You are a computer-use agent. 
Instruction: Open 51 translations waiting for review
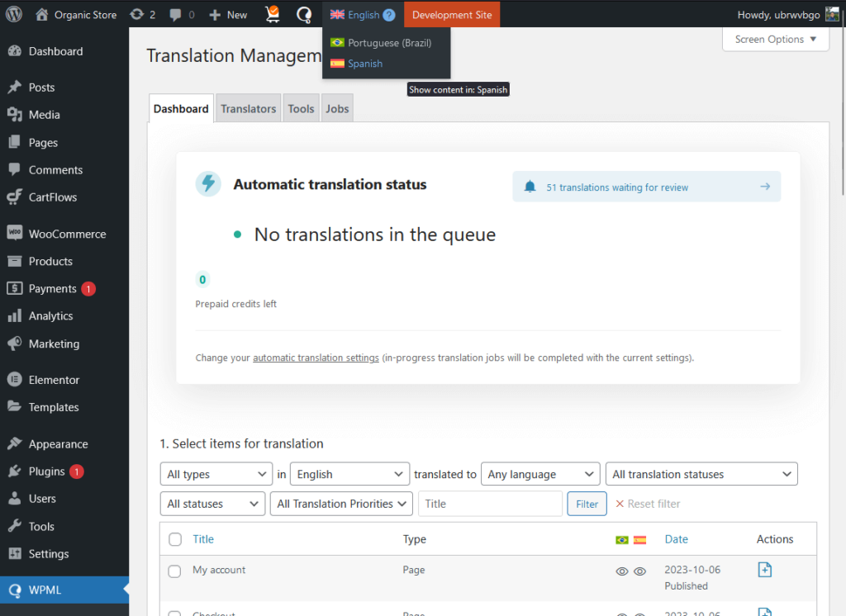click(x=646, y=187)
